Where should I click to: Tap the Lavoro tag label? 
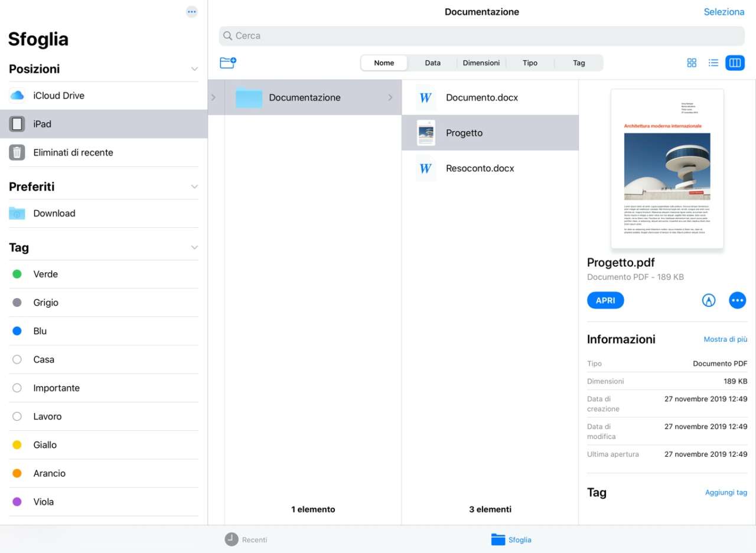(x=47, y=416)
